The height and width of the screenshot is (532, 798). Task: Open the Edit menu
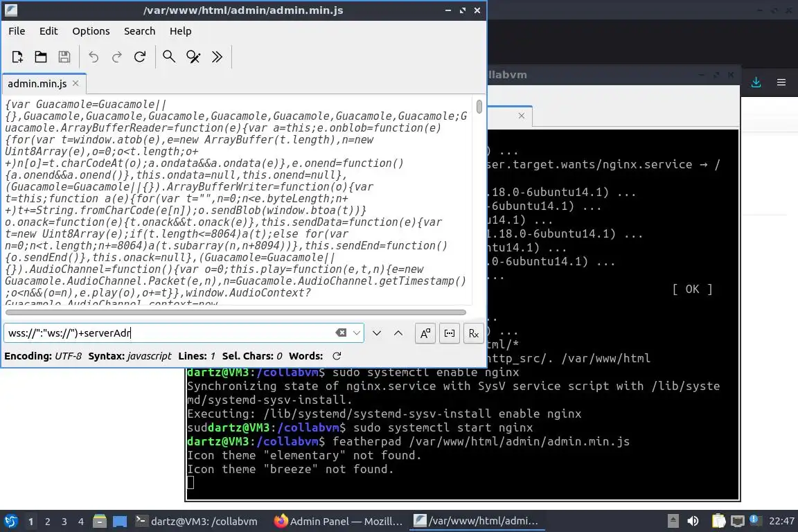pyautogui.click(x=48, y=31)
